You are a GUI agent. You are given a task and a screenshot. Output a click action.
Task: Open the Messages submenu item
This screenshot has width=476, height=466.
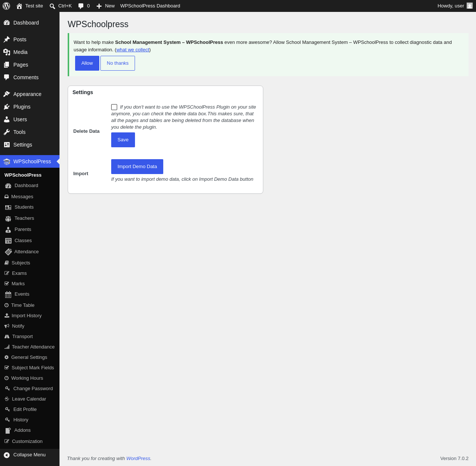pos(30,196)
